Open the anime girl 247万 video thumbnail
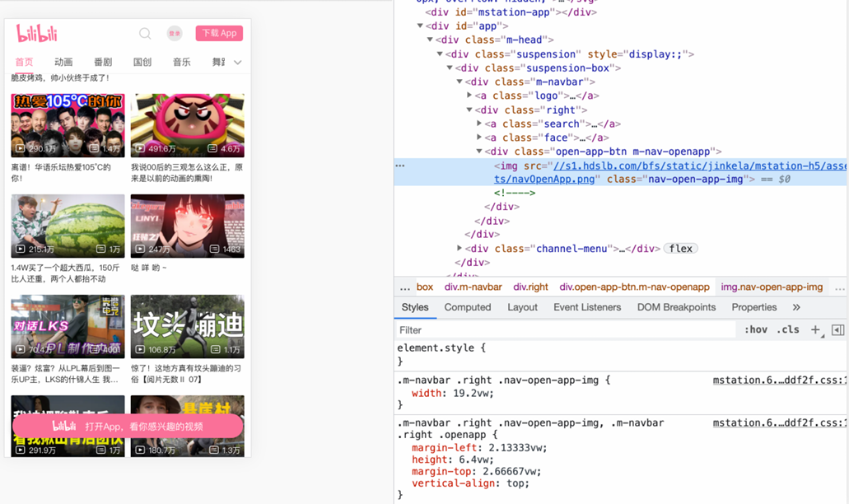Viewport: 849px width, 504px height. (x=188, y=226)
